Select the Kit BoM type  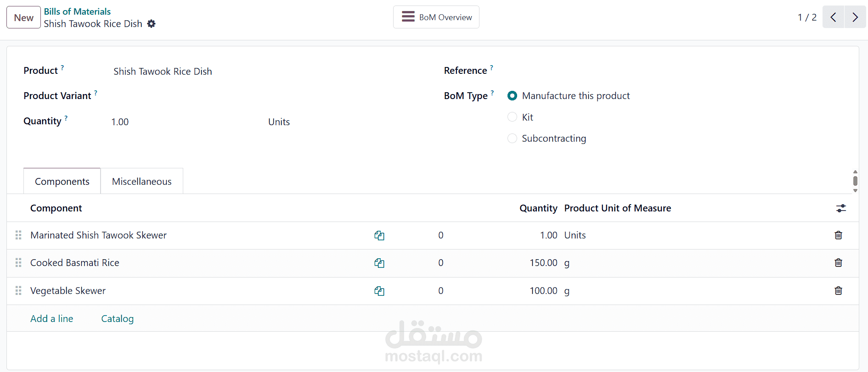tap(513, 117)
